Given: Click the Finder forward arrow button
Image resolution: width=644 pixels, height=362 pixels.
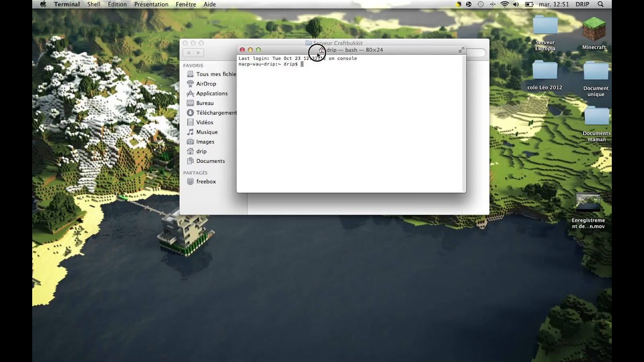Looking at the screenshot, I should coord(199,53).
